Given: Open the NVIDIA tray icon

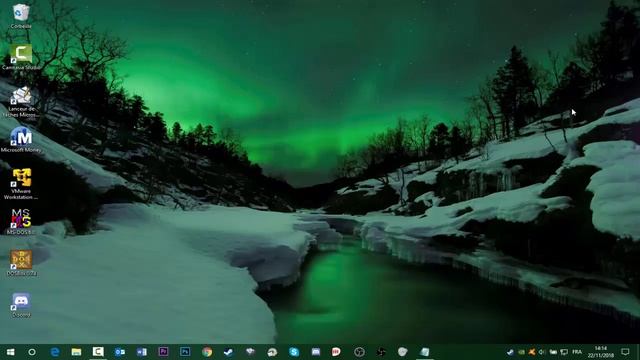Looking at the screenshot, I should point(521,352).
